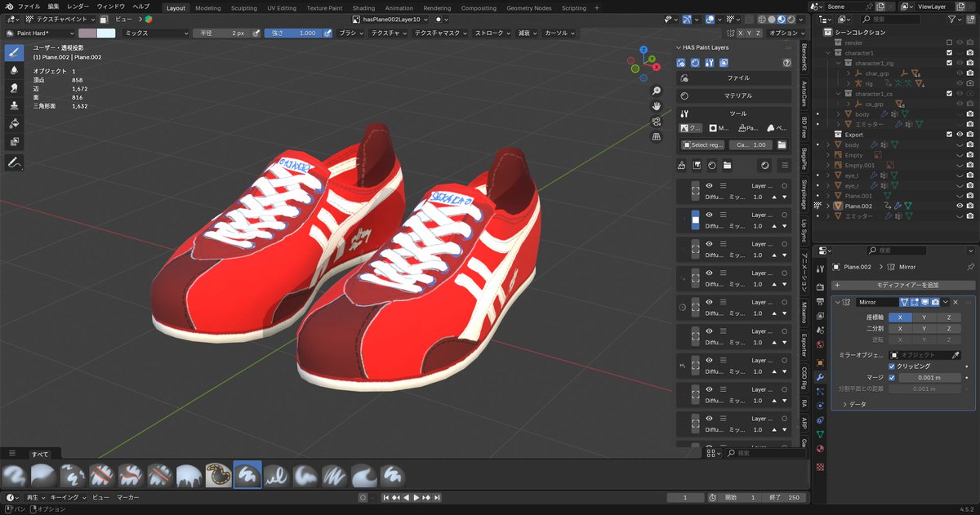Hide Plane.002 with its eye icon
Image resolution: width=980 pixels, height=515 pixels.
pos(960,206)
